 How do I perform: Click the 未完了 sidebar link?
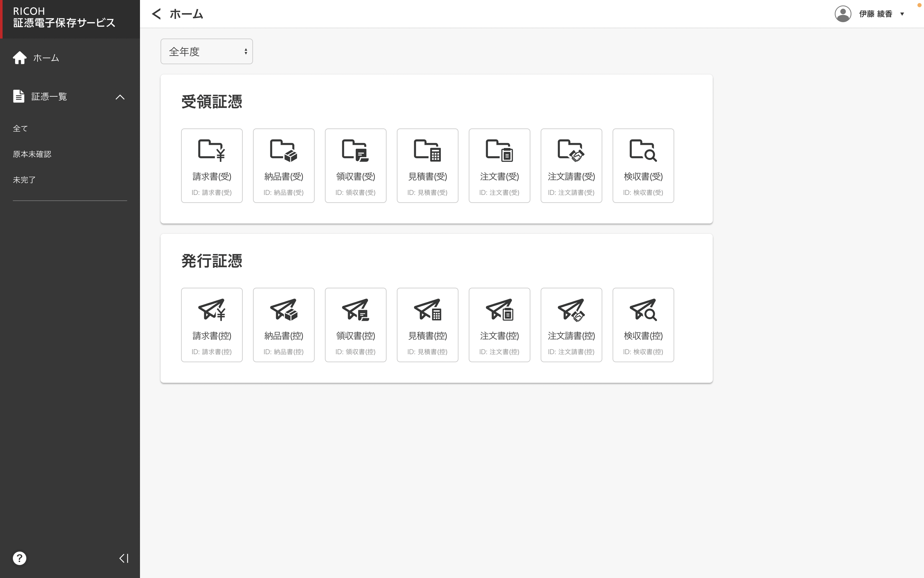24,180
